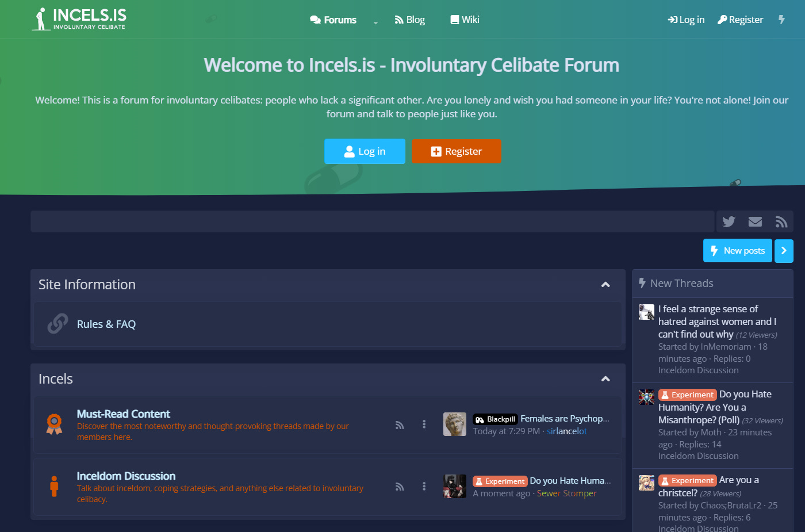The image size is (805, 532).
Task: Open Rules & FAQ
Action: [106, 324]
